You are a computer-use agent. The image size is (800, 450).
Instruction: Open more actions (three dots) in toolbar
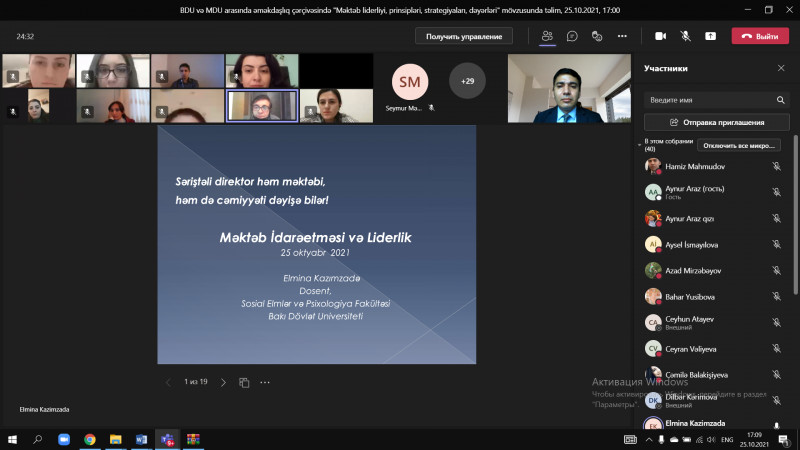point(622,35)
